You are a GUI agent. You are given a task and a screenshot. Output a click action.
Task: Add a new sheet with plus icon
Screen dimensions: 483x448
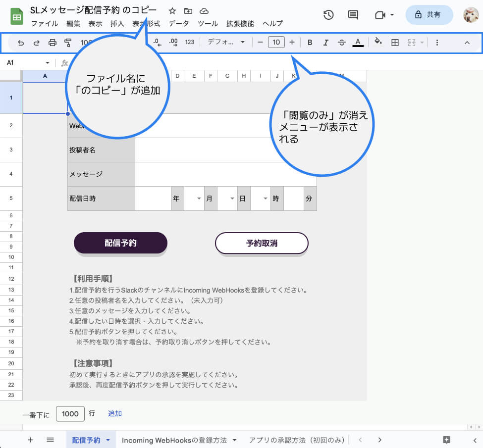(x=31, y=440)
